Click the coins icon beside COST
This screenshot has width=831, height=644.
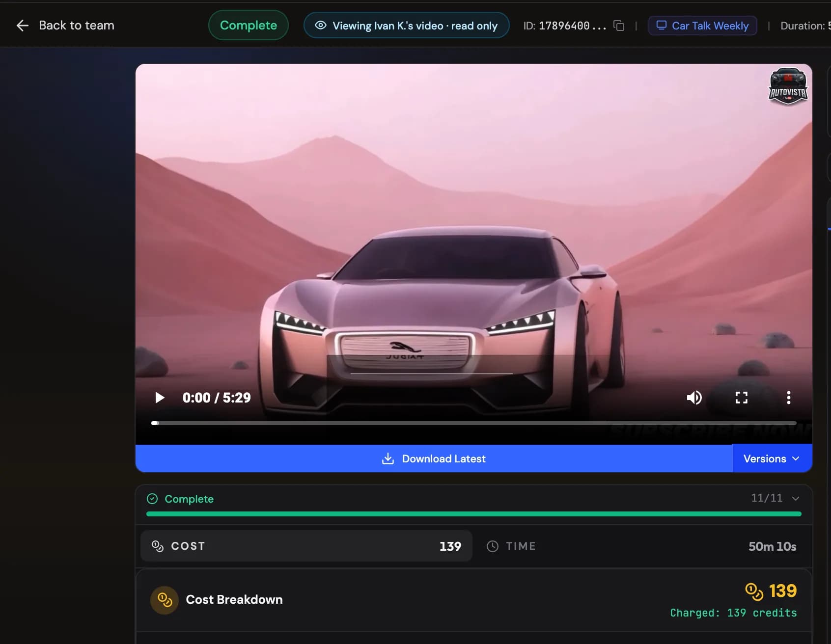click(x=157, y=546)
